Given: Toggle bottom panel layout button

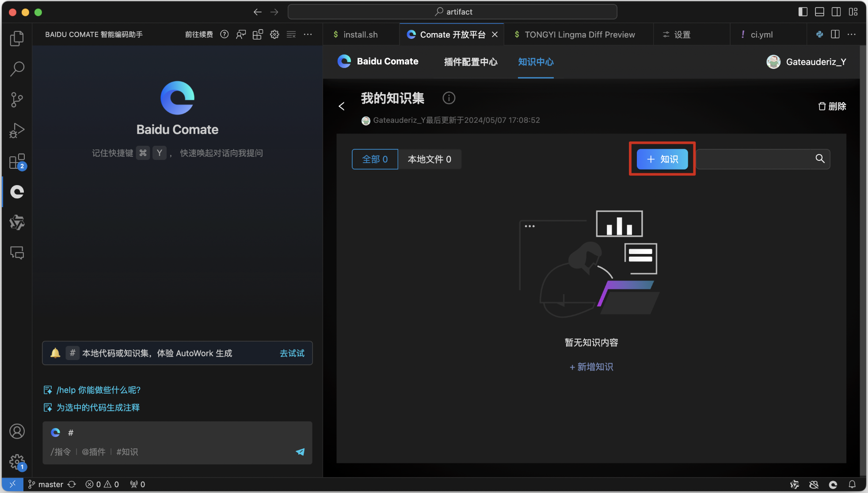Looking at the screenshot, I should [819, 12].
